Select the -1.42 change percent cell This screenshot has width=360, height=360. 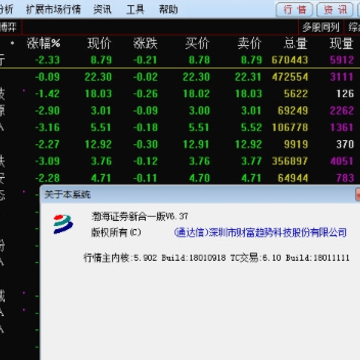click(x=47, y=94)
